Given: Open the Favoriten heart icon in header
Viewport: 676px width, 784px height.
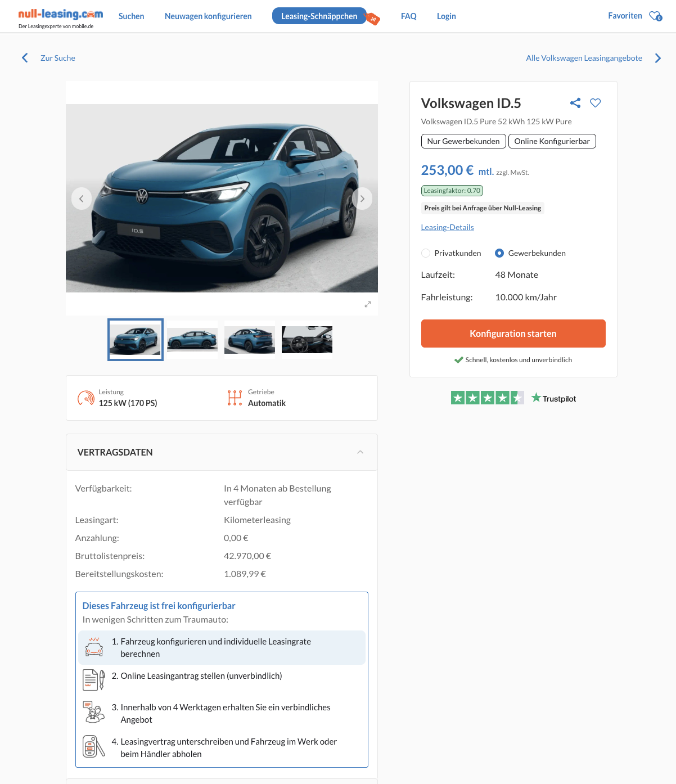Looking at the screenshot, I should (x=655, y=16).
